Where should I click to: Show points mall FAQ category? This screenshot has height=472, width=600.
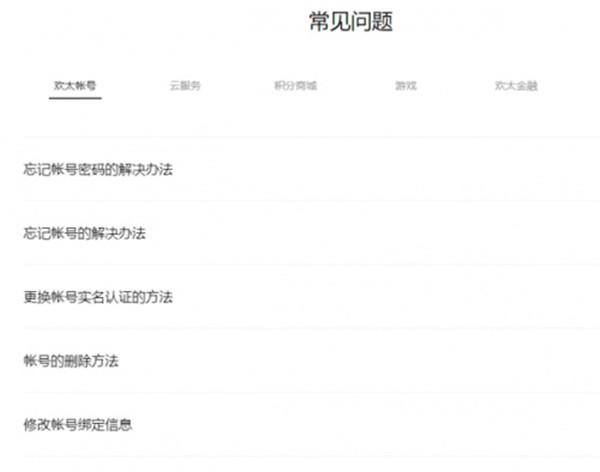[295, 86]
